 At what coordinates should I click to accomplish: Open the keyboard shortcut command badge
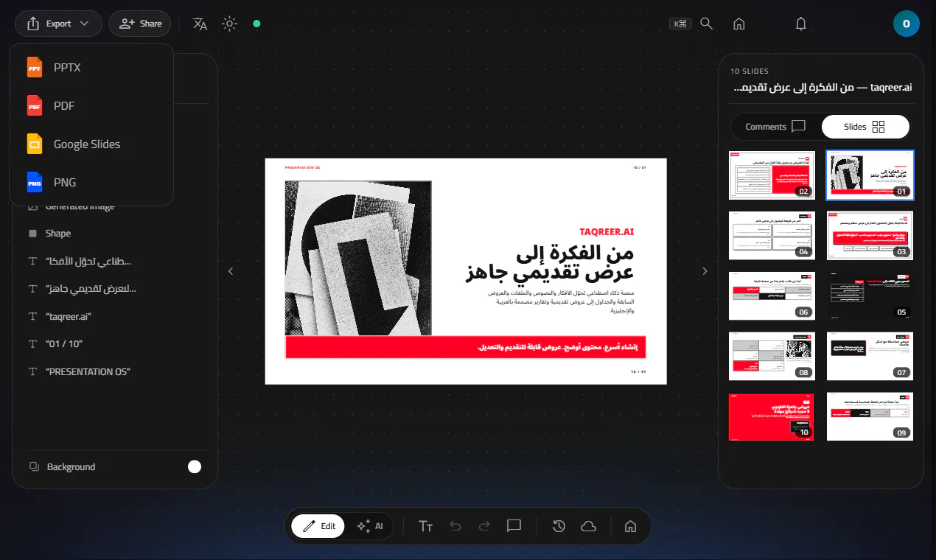click(680, 24)
